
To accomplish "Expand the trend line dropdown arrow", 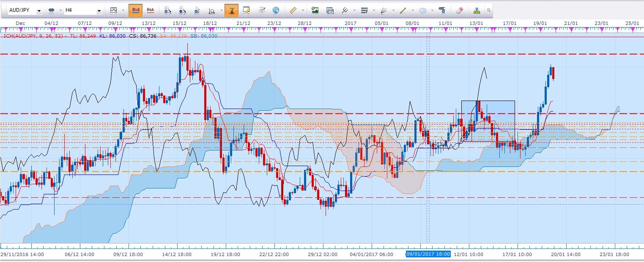I will (x=413, y=10).
